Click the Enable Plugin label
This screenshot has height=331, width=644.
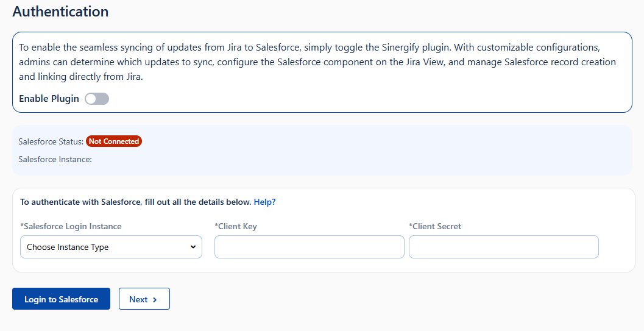(x=49, y=99)
